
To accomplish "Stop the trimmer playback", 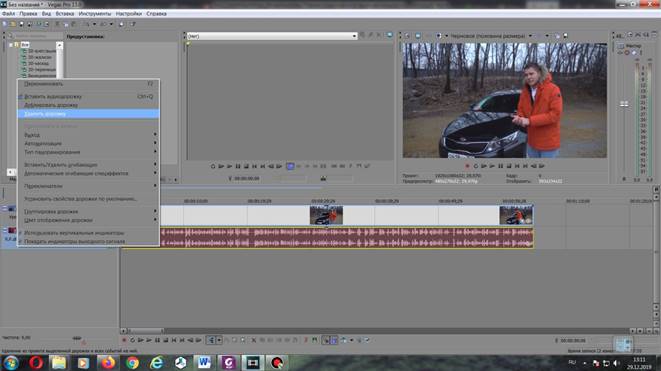I will [x=247, y=167].
